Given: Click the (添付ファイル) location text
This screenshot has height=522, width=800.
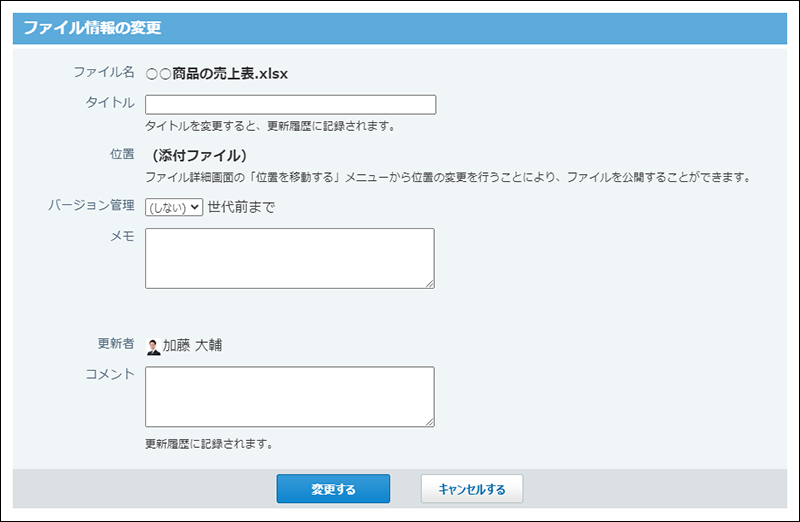Looking at the screenshot, I should coord(199,155).
